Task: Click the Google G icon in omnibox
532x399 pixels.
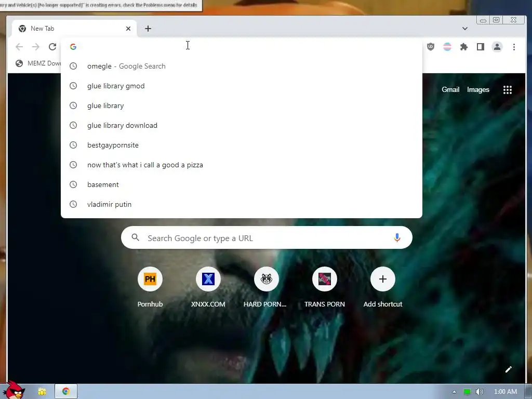Action: click(73, 47)
